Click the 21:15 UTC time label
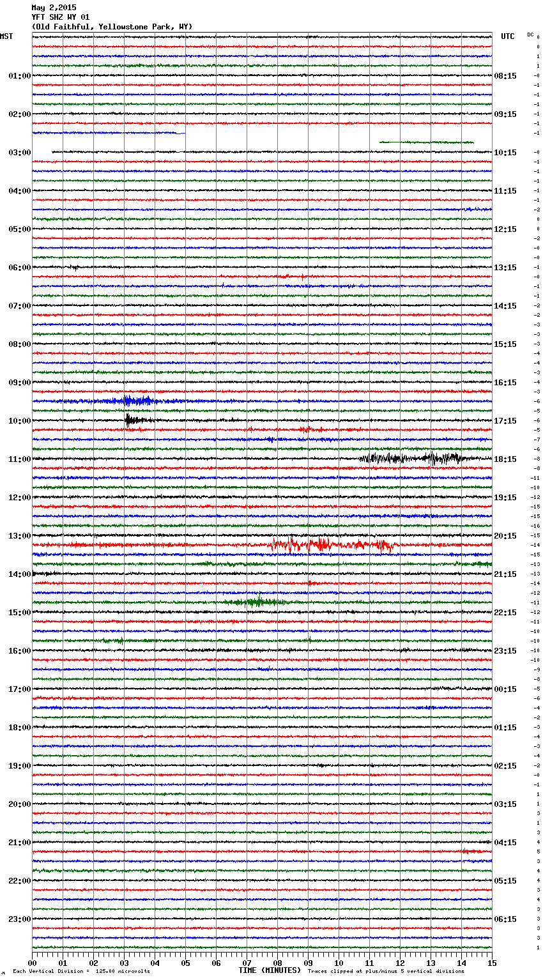This screenshot has width=543, height=980. [x=505, y=574]
